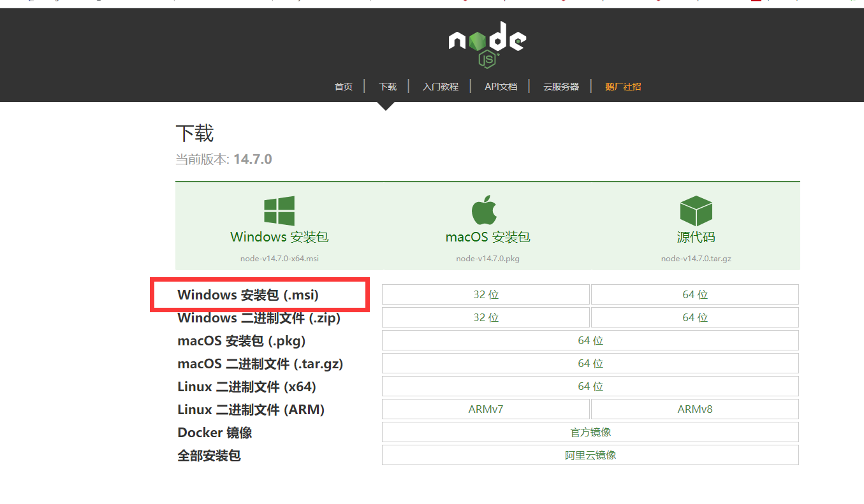This screenshot has width=864, height=504.
Task: Click the Linux 二进制文件 (x64) label
Action: coord(247,387)
